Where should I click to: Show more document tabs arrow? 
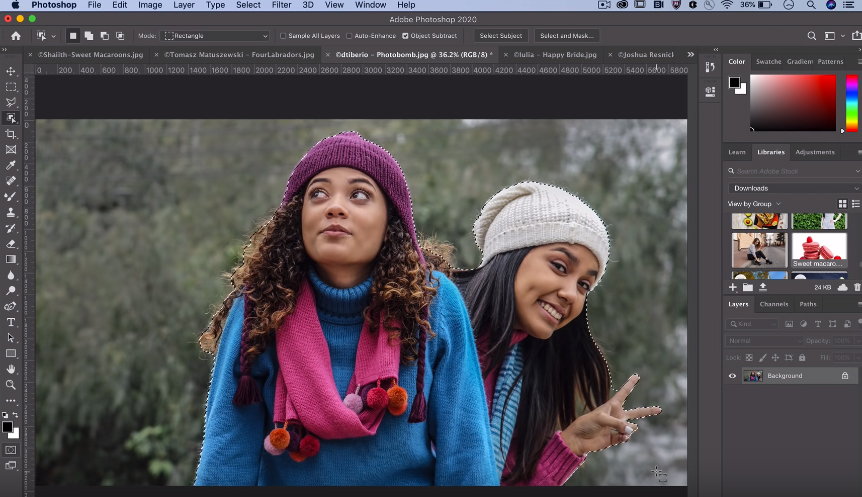coord(690,54)
